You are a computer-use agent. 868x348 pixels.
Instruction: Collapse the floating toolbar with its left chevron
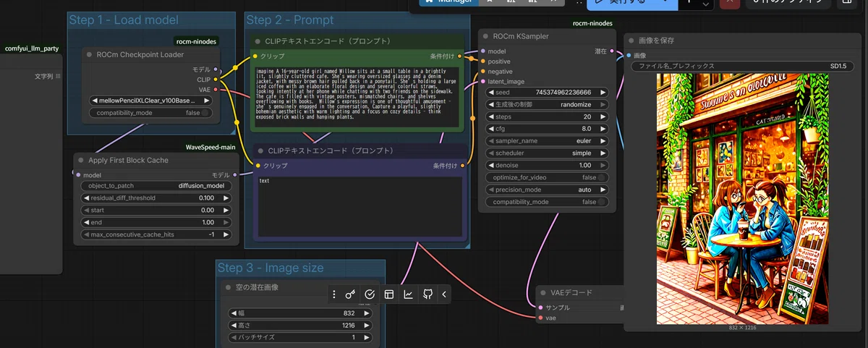pyautogui.click(x=443, y=294)
